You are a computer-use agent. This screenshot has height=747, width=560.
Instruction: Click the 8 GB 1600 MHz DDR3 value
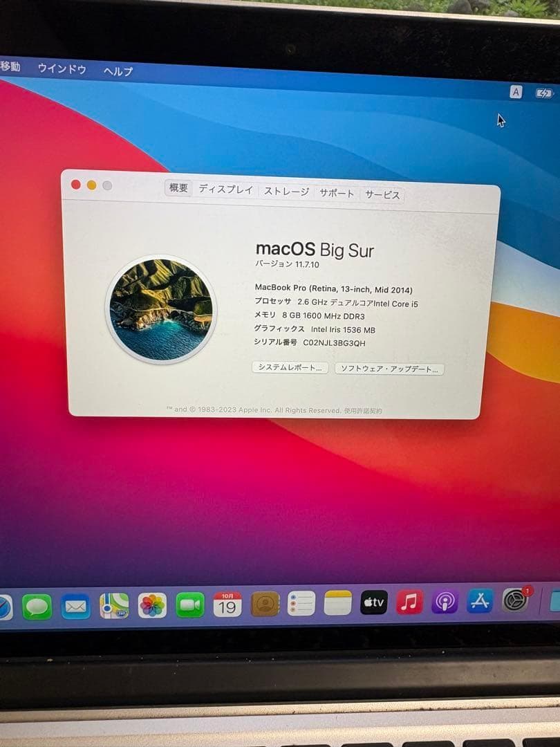point(324,316)
